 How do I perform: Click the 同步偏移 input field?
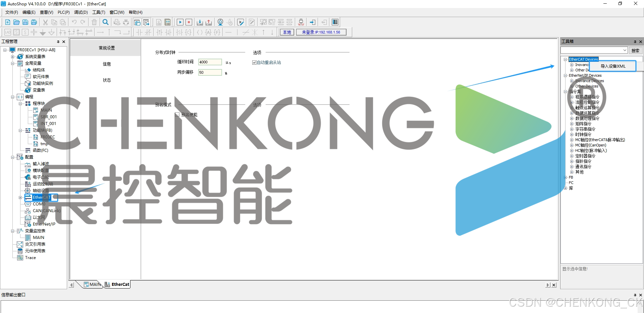(210, 72)
